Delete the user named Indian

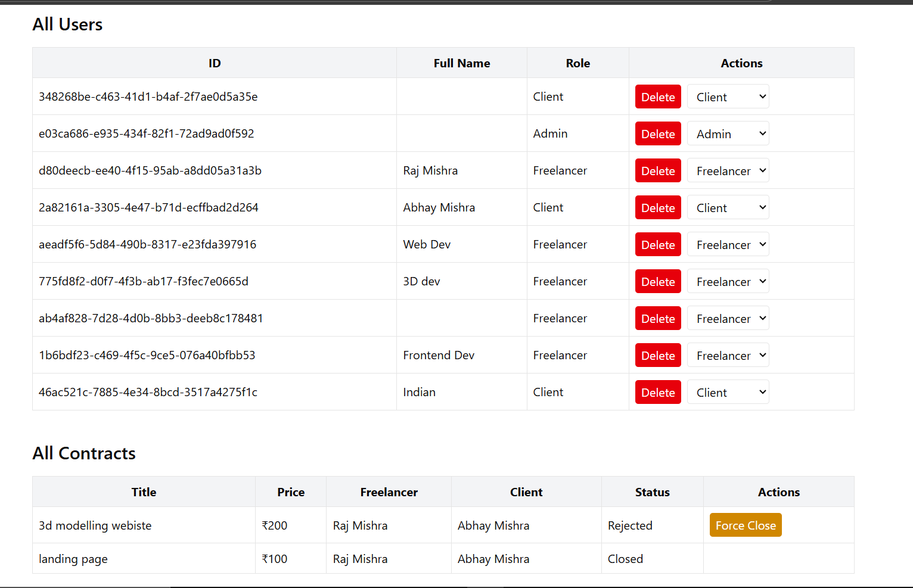coord(658,393)
